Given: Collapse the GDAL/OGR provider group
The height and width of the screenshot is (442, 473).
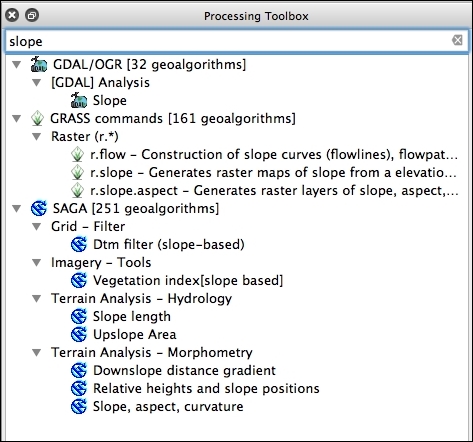Looking at the screenshot, I should [17, 64].
